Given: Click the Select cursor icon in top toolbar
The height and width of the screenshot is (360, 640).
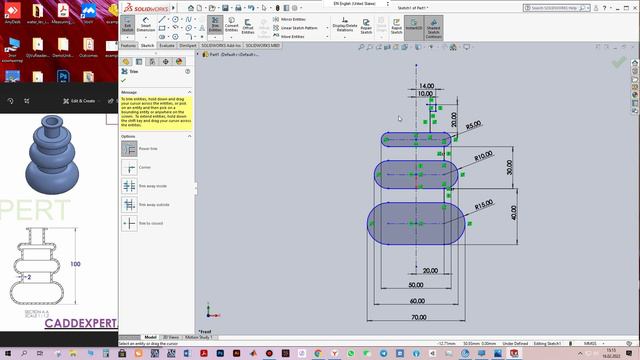Looking at the screenshot, I should [264, 8].
